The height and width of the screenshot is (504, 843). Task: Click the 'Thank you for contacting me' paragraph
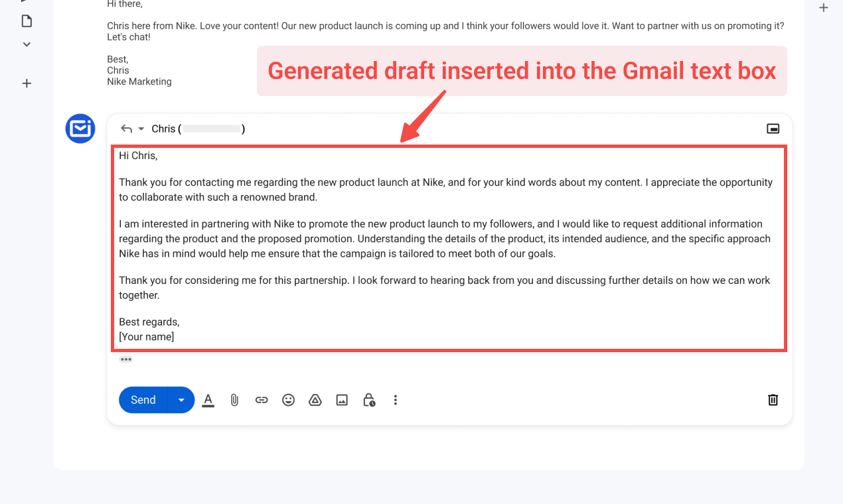coord(446,190)
